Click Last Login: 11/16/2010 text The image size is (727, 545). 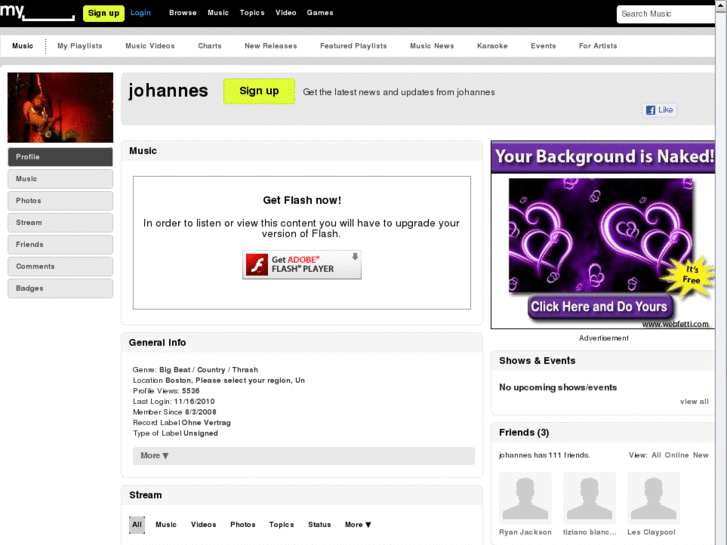(x=174, y=401)
